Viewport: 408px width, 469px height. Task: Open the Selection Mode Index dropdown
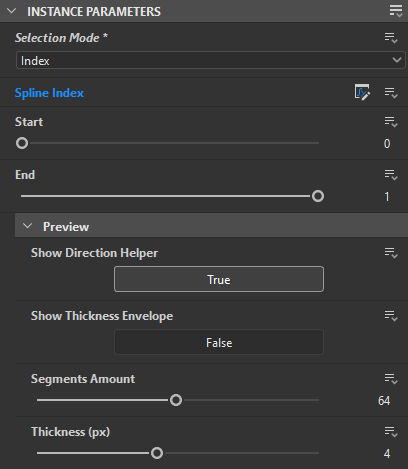pos(211,60)
